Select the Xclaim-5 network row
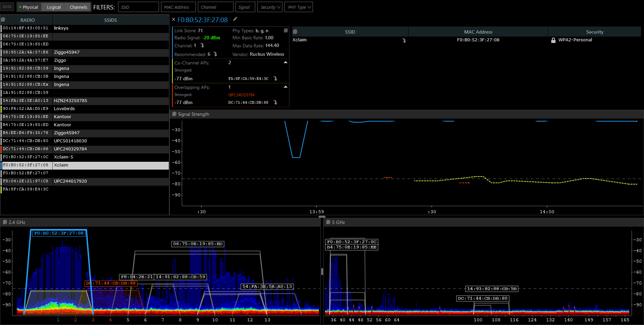This screenshot has width=644, height=325. coord(85,157)
